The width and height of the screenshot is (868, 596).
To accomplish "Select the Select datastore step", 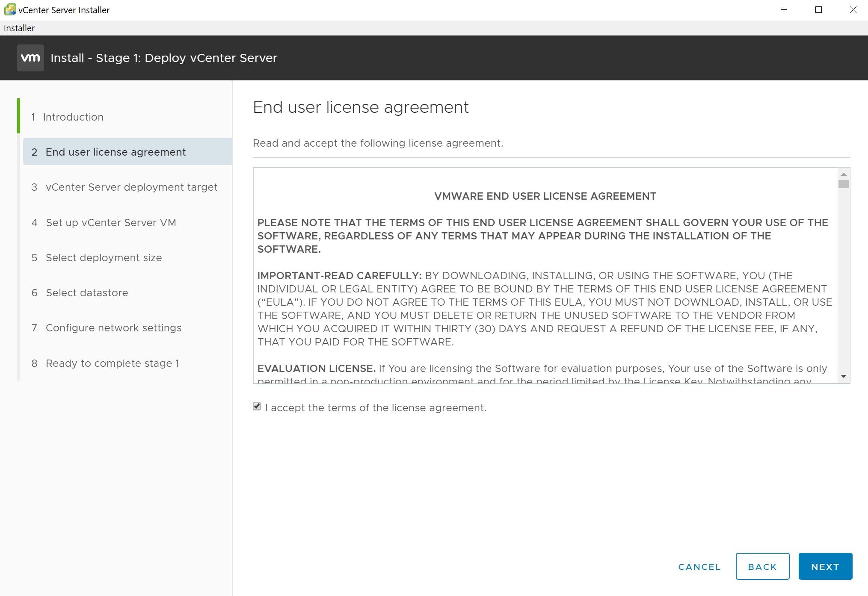I will click(87, 293).
